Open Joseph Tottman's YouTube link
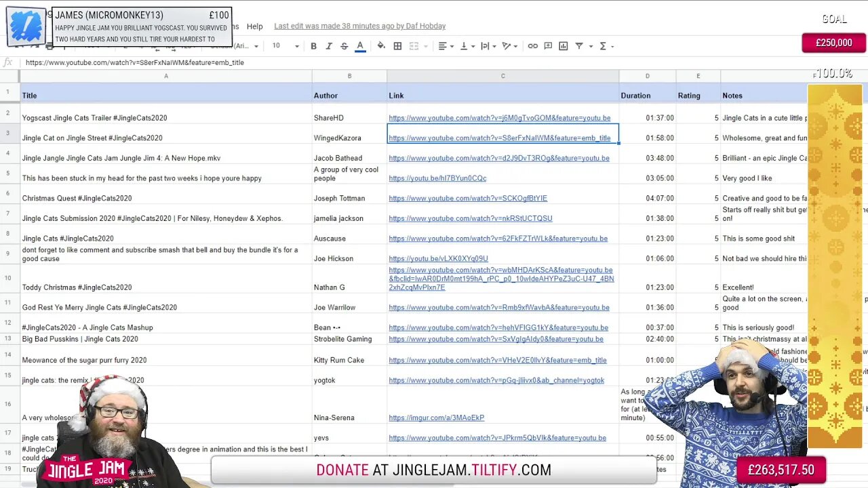868x488 pixels. point(467,199)
